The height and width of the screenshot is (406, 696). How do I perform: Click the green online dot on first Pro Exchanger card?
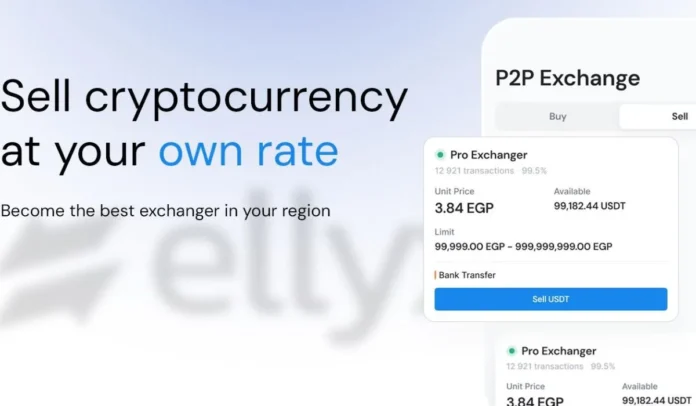440,155
